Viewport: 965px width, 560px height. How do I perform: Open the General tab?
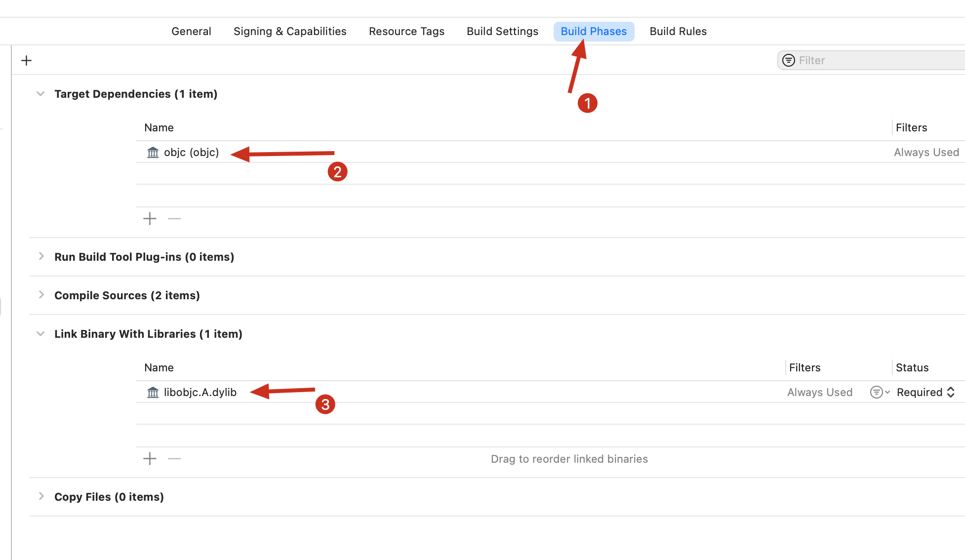tap(191, 31)
